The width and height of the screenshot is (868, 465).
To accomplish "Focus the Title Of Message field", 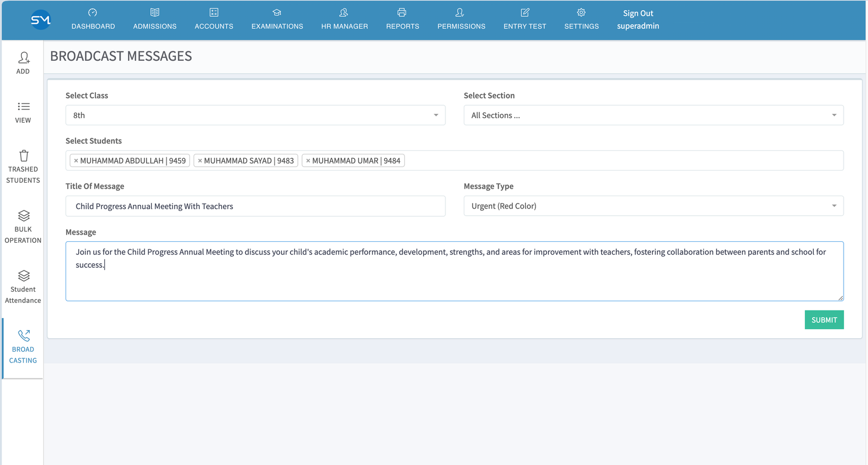I will (x=256, y=206).
